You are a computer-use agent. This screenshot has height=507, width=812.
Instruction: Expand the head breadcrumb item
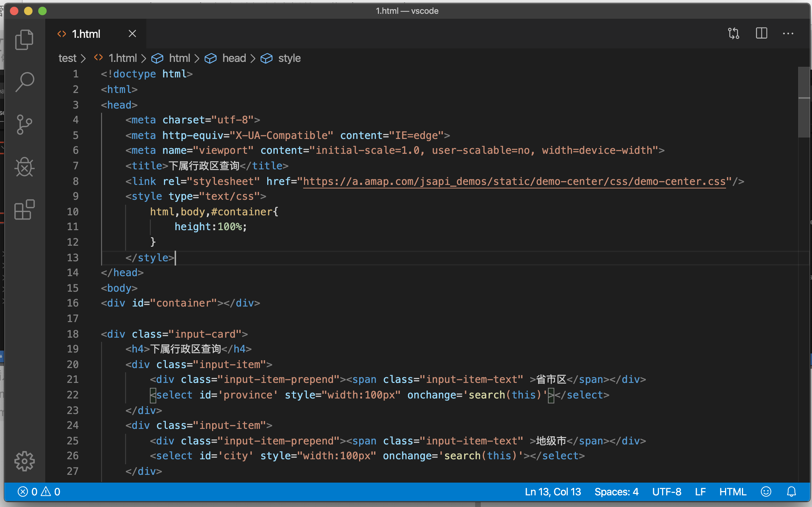(234, 58)
